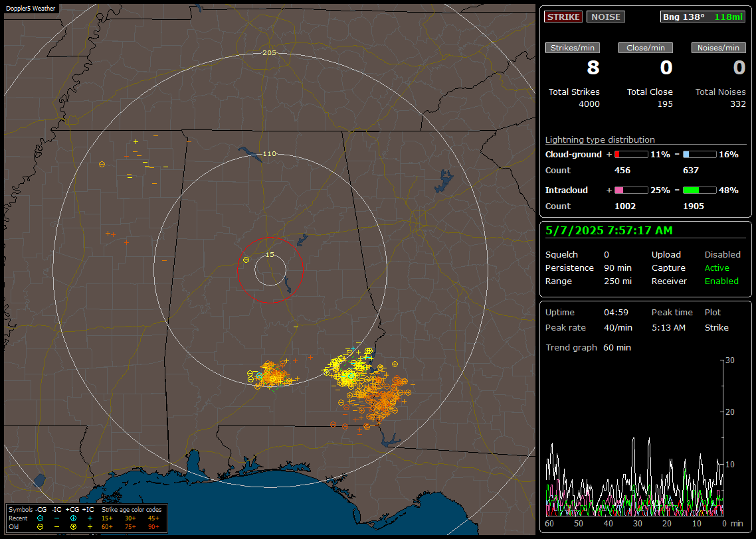Select the bearing readout Bng 138° 118mi
This screenshot has width=756, height=539.
click(702, 17)
